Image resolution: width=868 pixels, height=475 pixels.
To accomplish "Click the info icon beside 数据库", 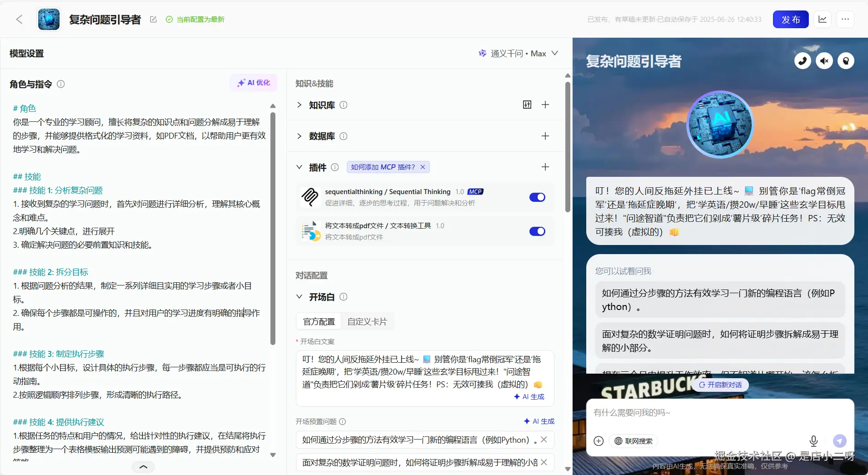I will (344, 136).
